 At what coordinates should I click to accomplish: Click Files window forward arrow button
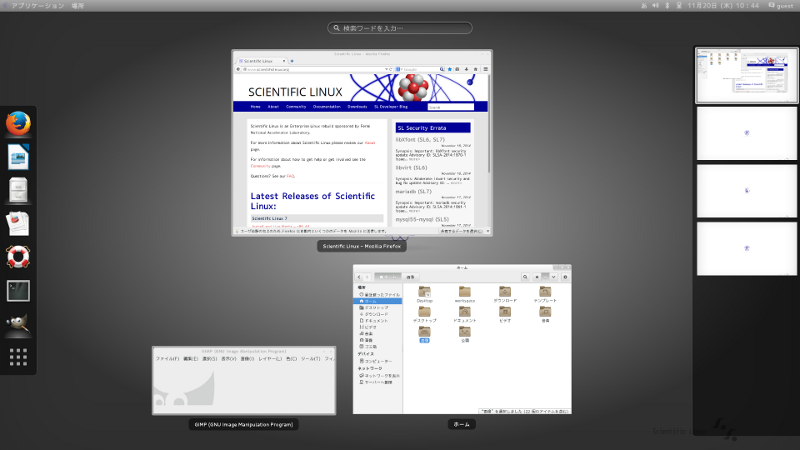[367, 277]
